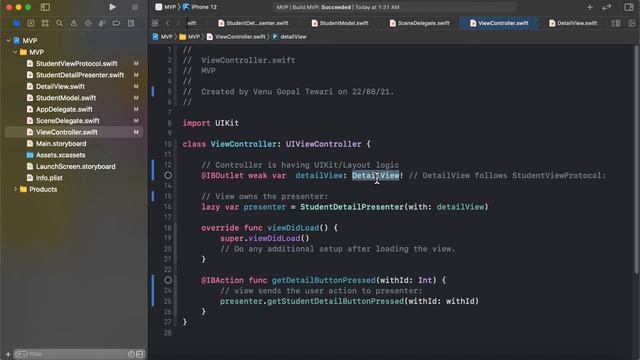Toggle the inspectors panel
Image resolution: width=640 pixels, height=360 pixels.
(629, 7)
